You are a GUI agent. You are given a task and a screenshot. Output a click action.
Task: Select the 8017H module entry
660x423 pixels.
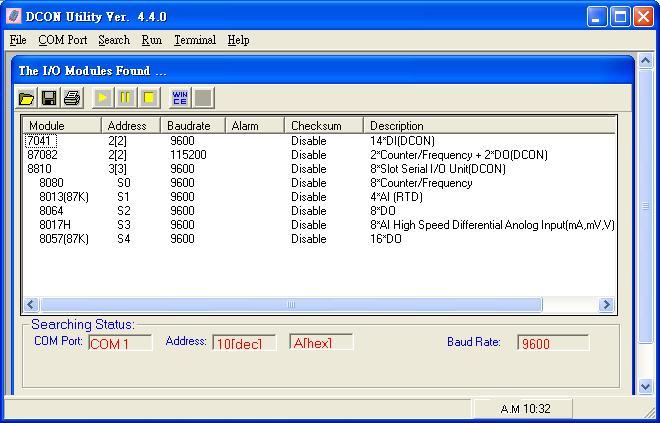coord(55,225)
